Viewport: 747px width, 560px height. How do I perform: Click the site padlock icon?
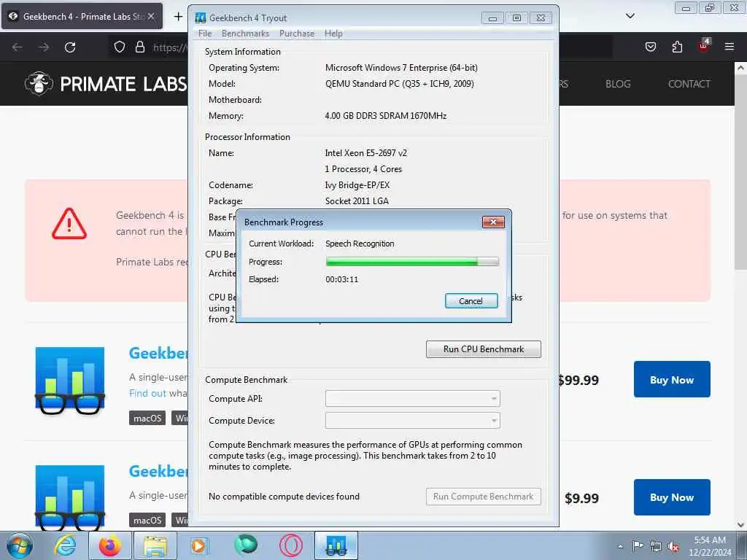point(139,47)
